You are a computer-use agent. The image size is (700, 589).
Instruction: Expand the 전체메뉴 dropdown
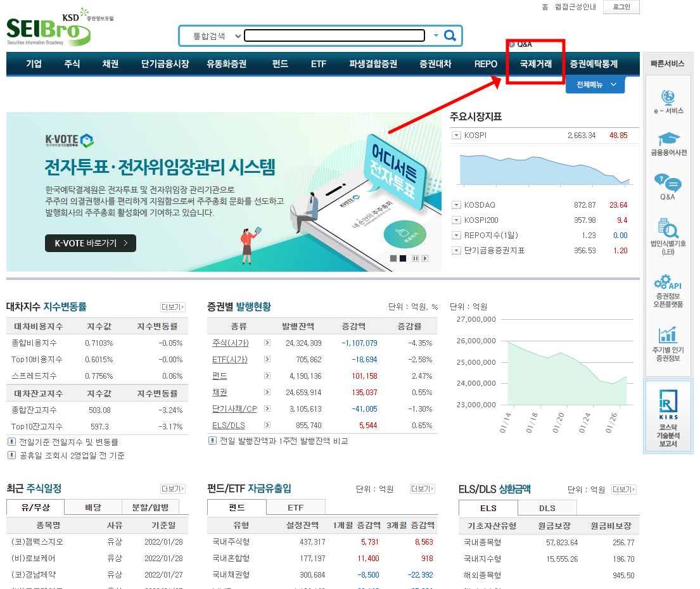click(x=595, y=85)
